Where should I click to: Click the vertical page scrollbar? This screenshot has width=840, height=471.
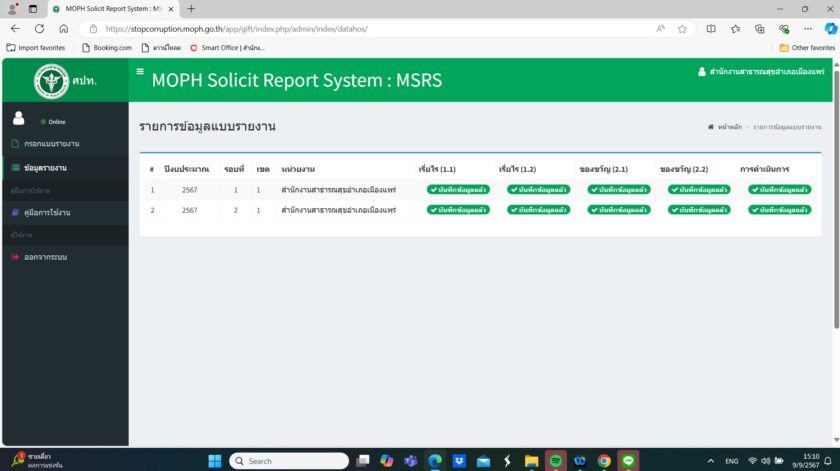[836, 201]
